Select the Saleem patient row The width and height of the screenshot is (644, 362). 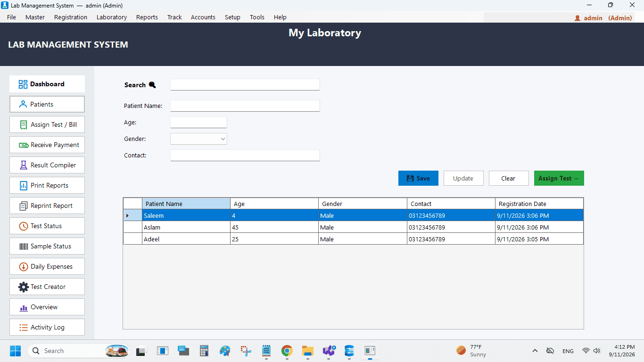click(x=354, y=215)
